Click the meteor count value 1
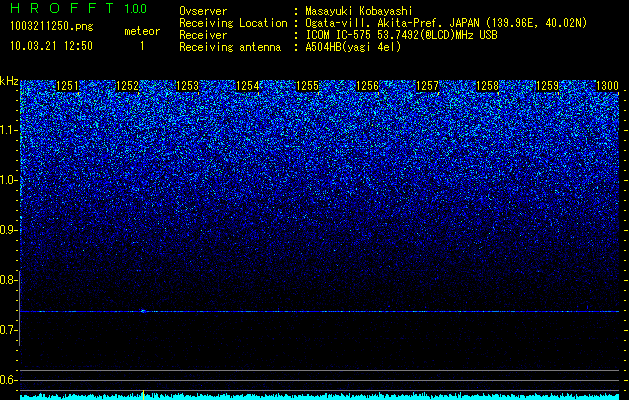Viewport: 629px width, 400px height. (x=142, y=46)
